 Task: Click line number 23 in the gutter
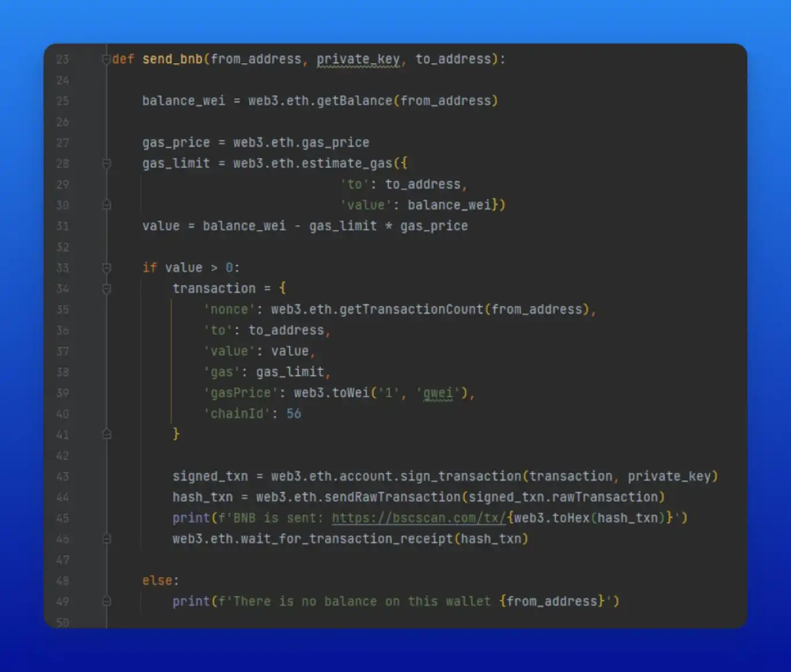point(63,59)
